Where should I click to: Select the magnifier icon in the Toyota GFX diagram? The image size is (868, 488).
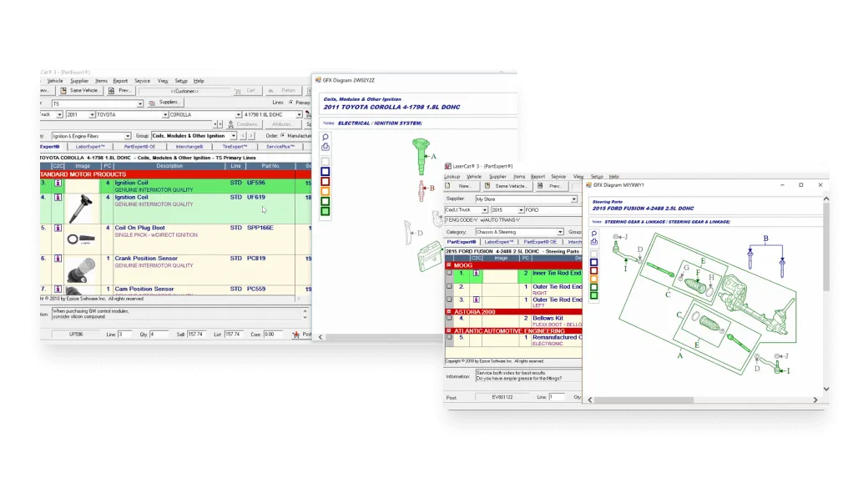[325, 136]
